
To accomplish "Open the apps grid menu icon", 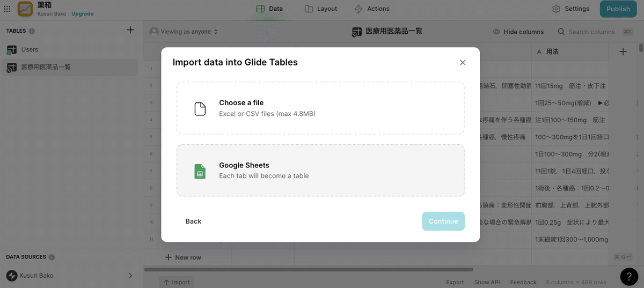I will point(7,9).
